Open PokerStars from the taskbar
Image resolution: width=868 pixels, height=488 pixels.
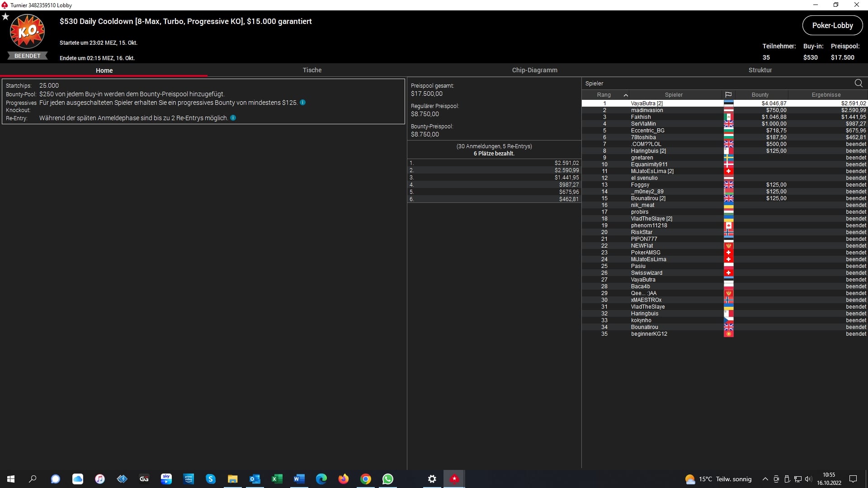pyautogui.click(x=454, y=479)
